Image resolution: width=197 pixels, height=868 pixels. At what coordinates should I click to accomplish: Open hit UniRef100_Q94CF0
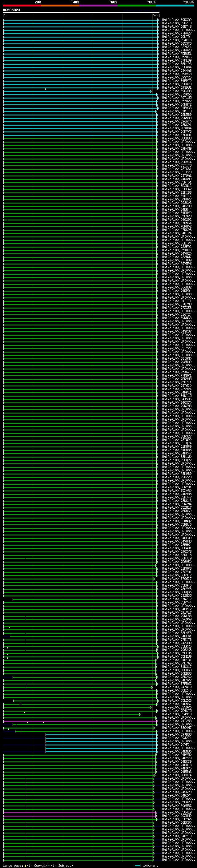(x=177, y=40)
